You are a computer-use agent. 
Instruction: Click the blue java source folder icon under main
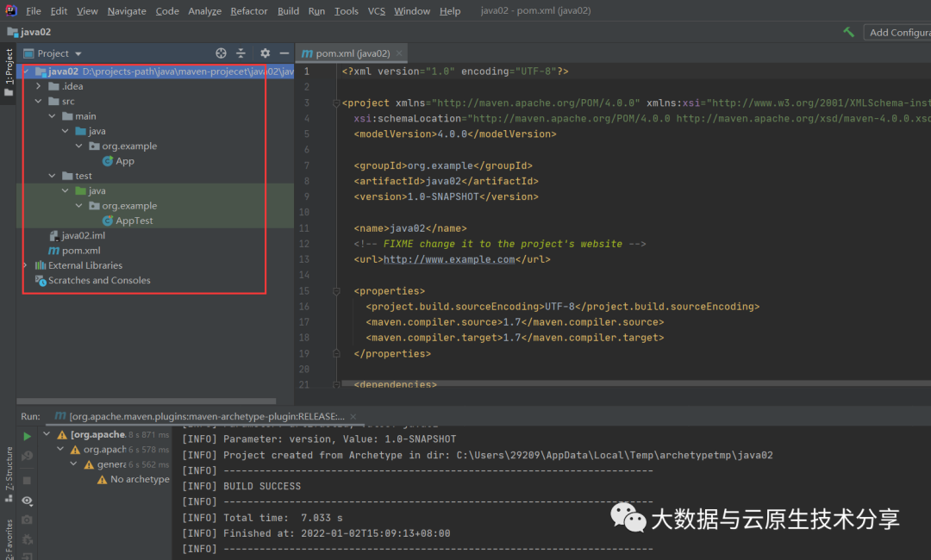point(81,131)
